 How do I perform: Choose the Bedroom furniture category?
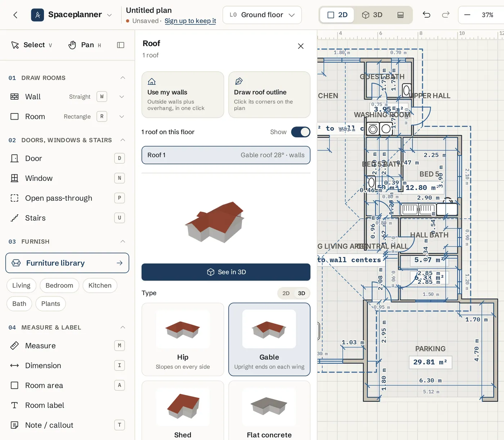(59, 285)
